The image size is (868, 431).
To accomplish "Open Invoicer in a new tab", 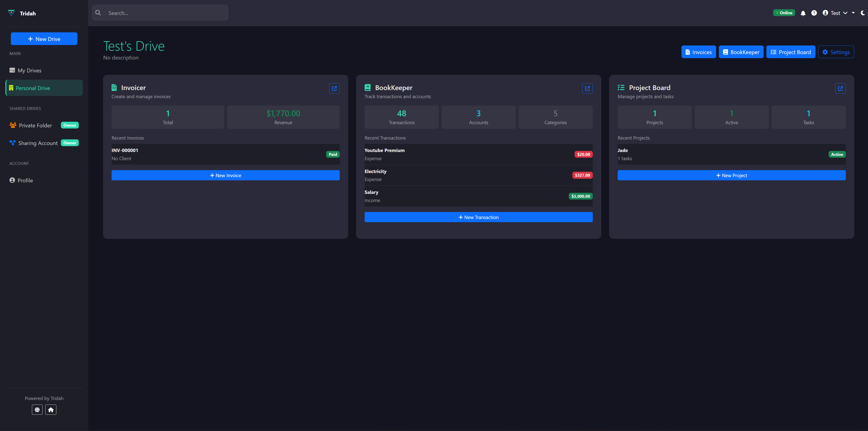I will click(x=334, y=88).
